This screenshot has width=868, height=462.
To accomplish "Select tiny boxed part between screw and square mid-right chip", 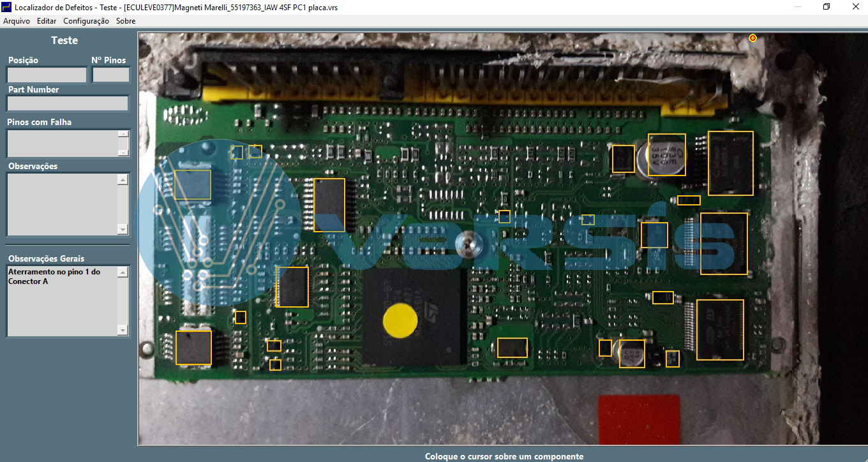I will click(x=588, y=220).
